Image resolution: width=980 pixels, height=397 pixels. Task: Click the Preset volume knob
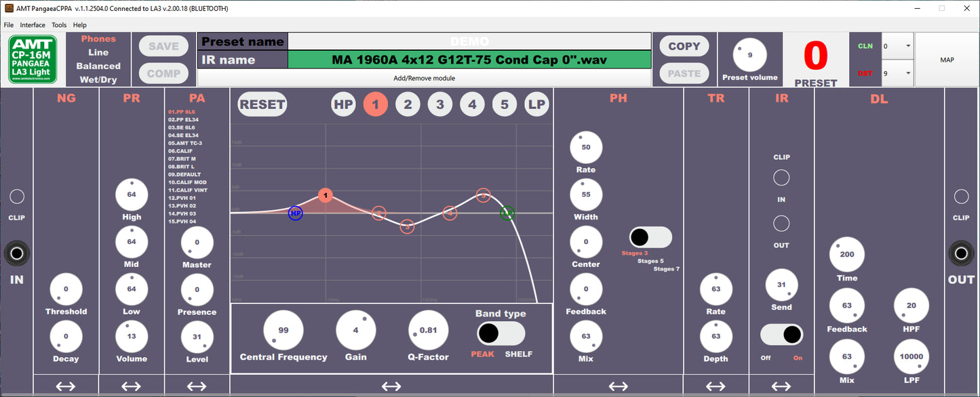point(749,56)
